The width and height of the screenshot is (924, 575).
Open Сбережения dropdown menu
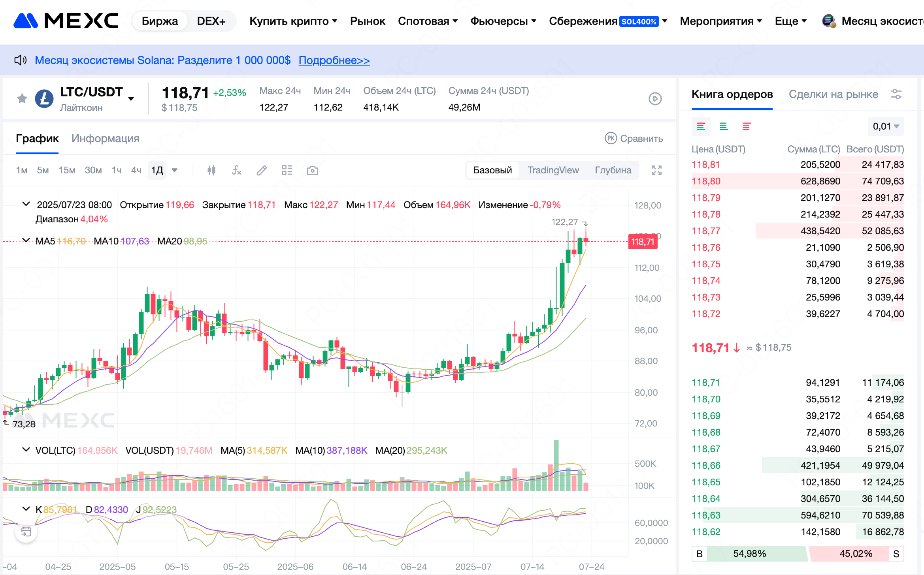pos(608,21)
